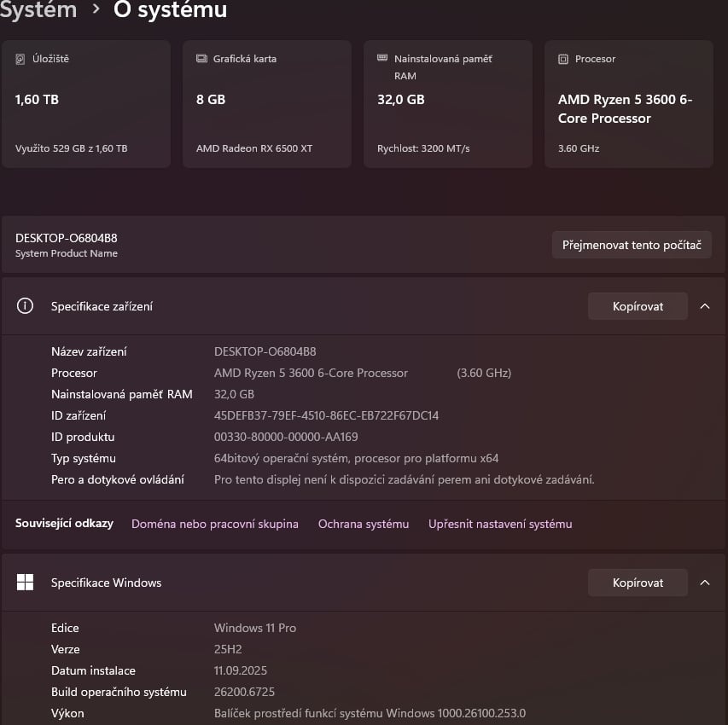Open Ochrana systému settings
Image resolution: width=728 pixels, height=725 pixels.
(364, 524)
